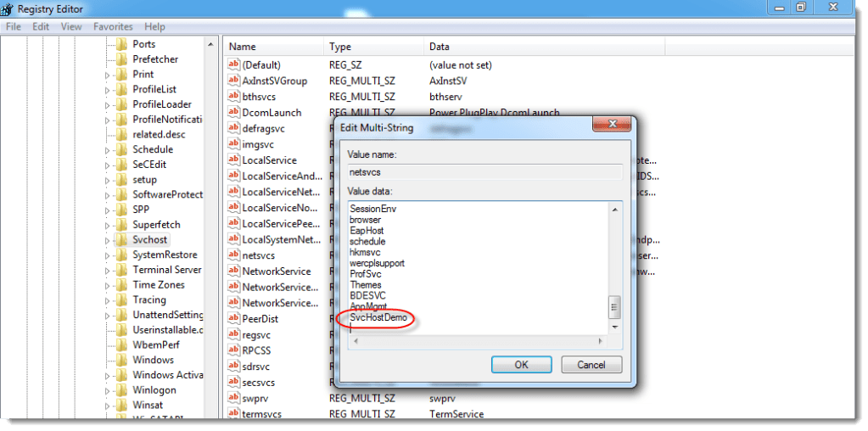The height and width of the screenshot is (431, 868).
Task: Click the Superfetch folder icon
Action: pos(120,225)
